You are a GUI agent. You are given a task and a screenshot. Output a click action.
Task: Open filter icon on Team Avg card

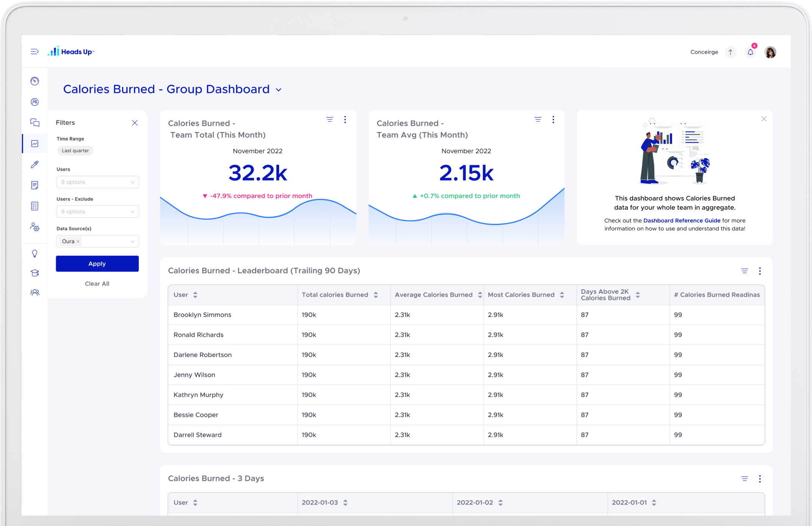(x=538, y=120)
